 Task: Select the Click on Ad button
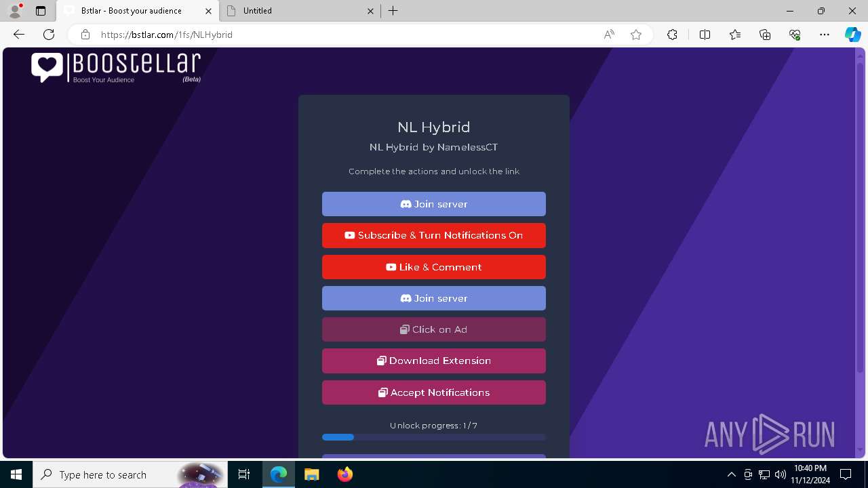(x=434, y=329)
